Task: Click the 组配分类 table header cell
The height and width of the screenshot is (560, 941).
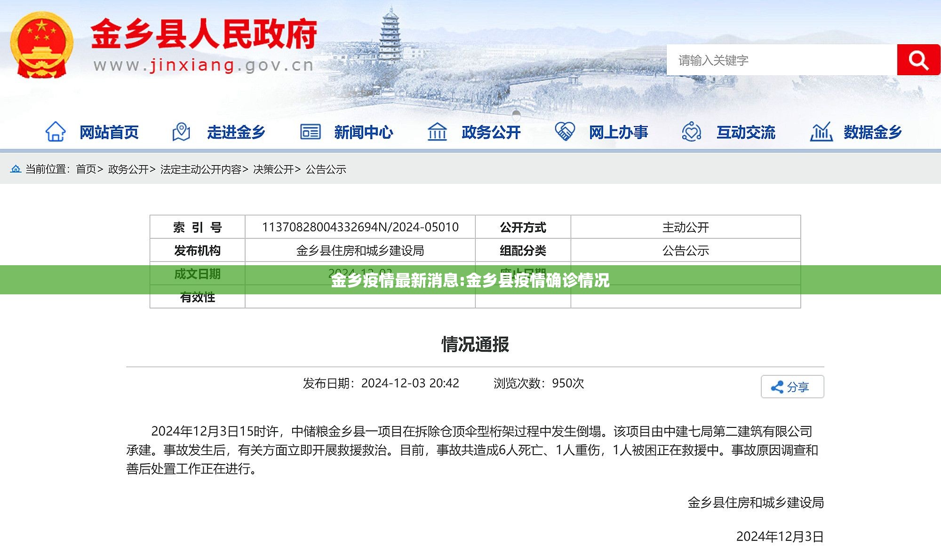Action: pos(523,251)
